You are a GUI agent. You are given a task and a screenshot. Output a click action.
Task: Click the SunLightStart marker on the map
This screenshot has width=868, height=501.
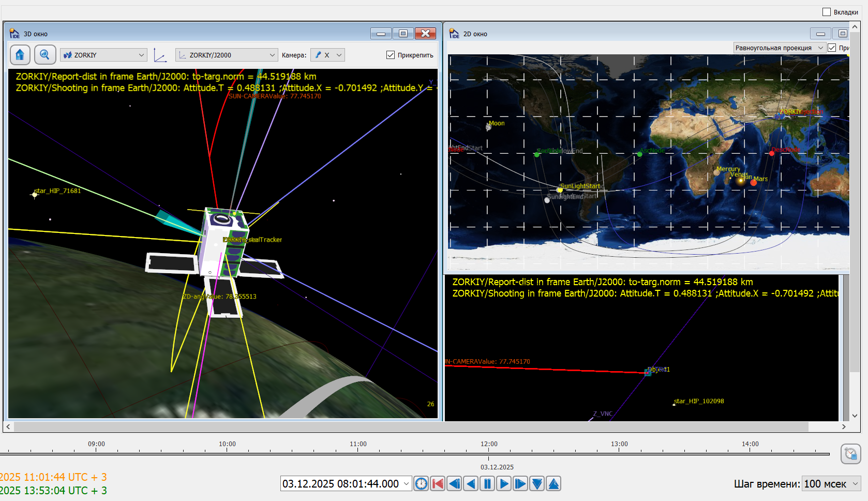click(560, 190)
